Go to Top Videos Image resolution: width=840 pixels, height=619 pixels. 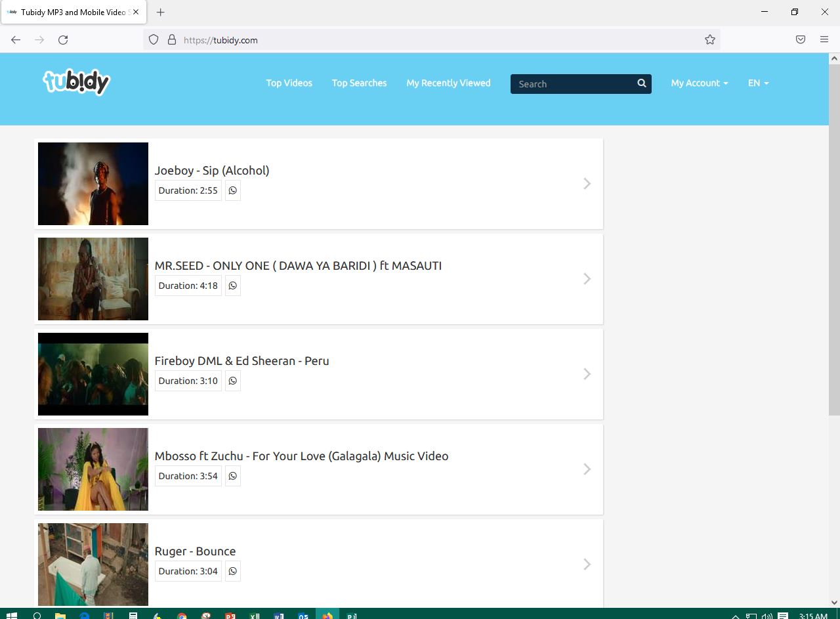pos(289,83)
